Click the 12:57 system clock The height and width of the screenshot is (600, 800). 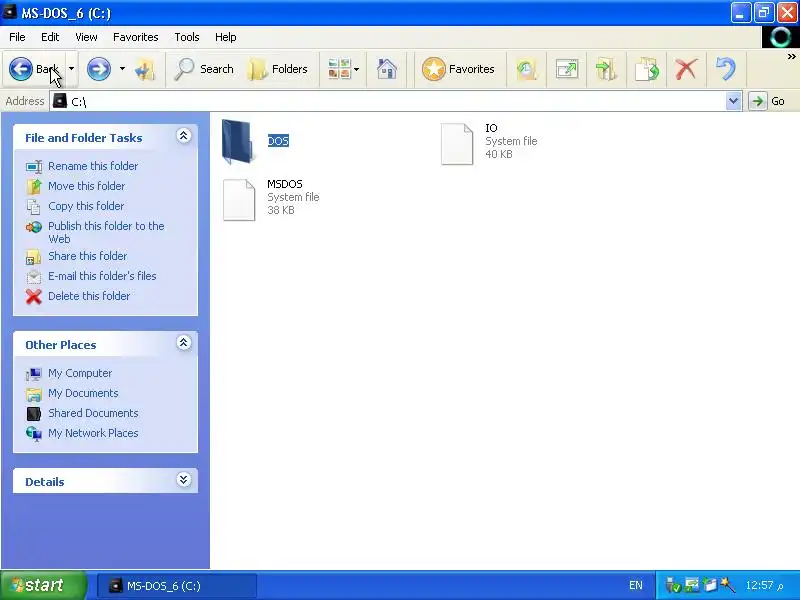tap(764, 585)
